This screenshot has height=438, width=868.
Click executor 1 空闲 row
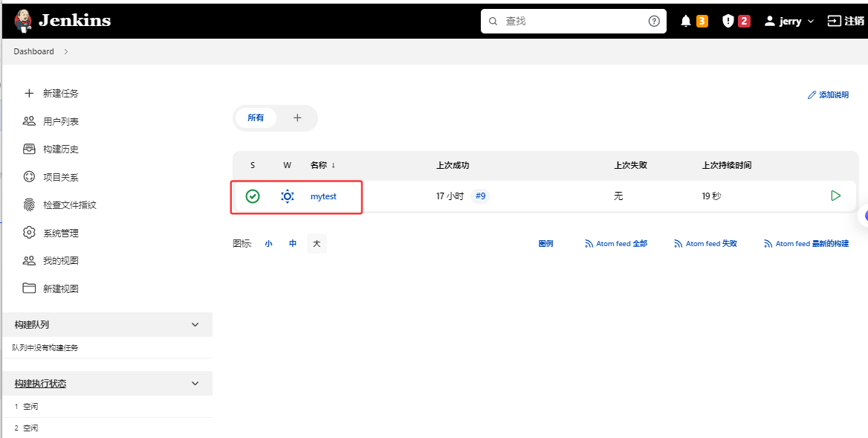(x=107, y=407)
